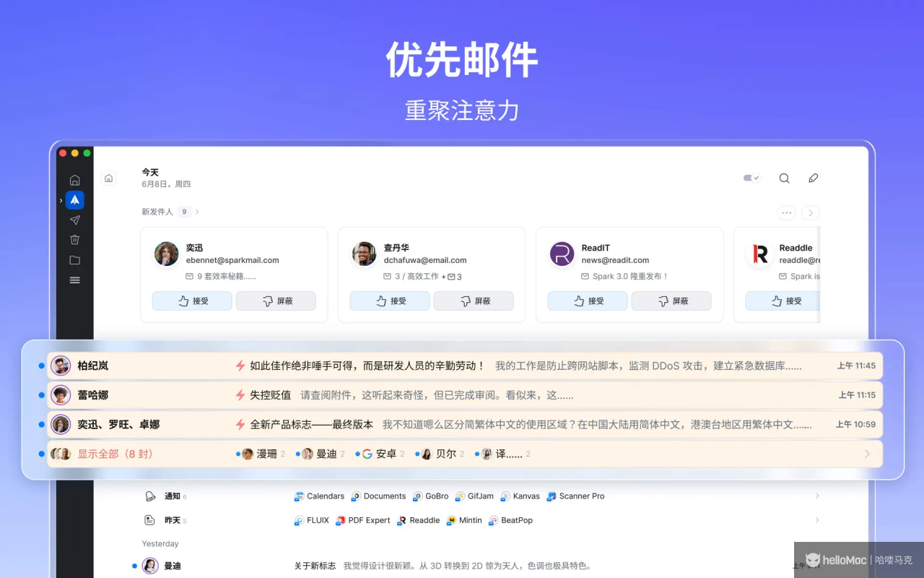Click the PDF Expert newsletter item
This screenshot has width=924, height=578.
[362, 520]
